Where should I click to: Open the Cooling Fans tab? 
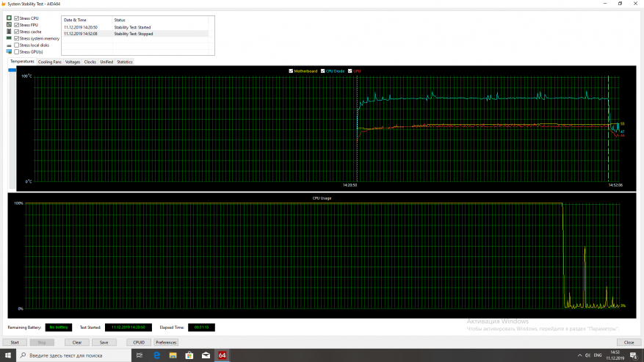[x=50, y=62]
